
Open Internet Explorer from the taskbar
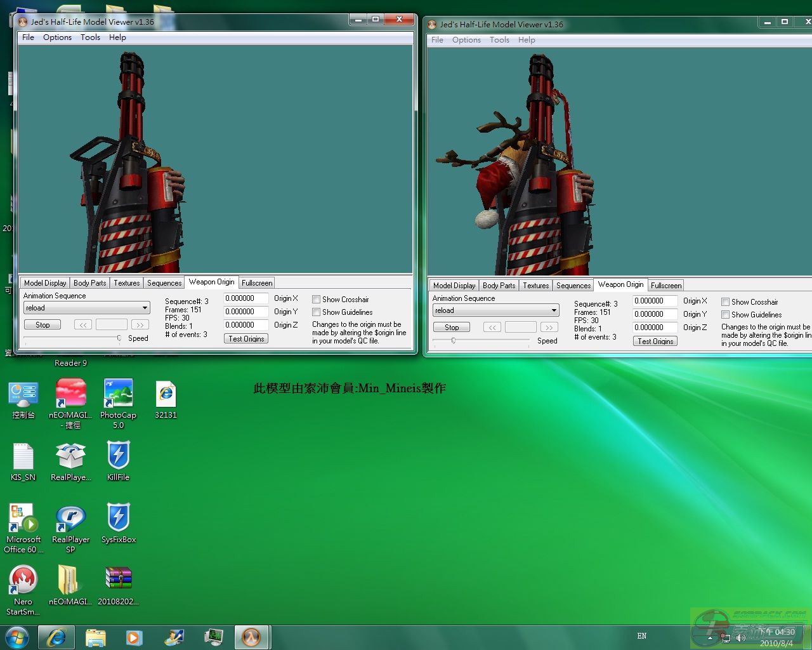(x=56, y=637)
